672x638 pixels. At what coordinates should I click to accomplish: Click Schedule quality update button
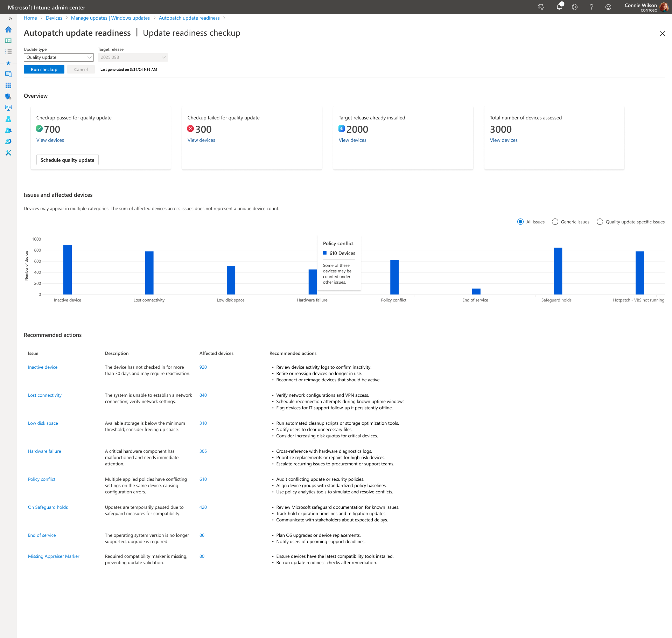[68, 160]
